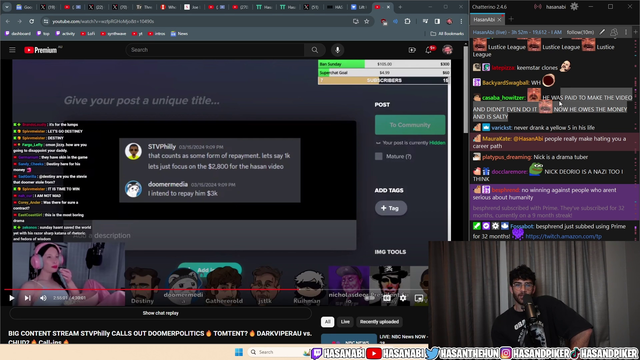Open the YouTube guide hamburger menu
The width and height of the screenshot is (640, 360).
[x=12, y=50]
